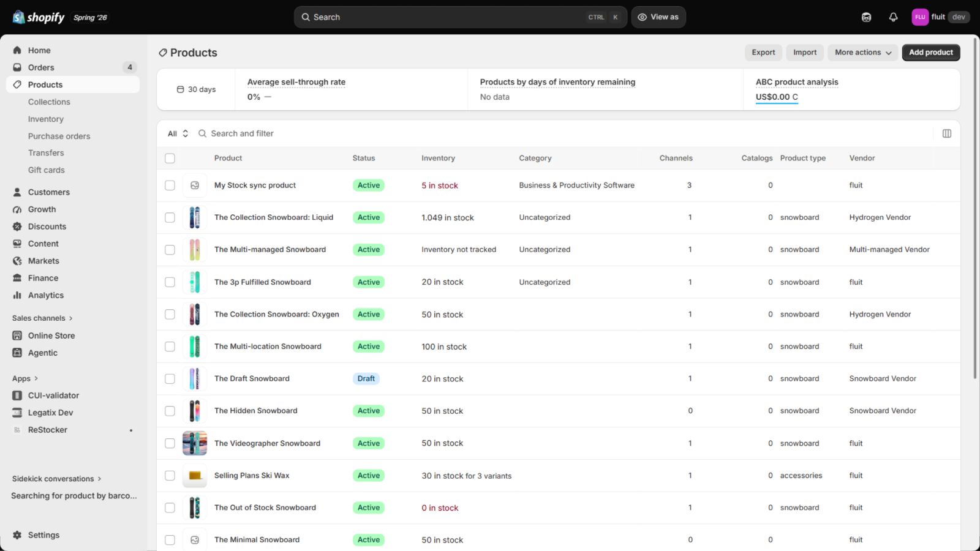
Task: Go to Collections in sidebar
Action: pos(49,102)
